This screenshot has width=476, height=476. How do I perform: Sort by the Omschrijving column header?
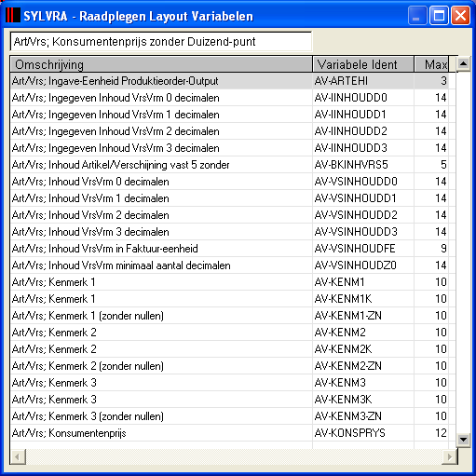pyautogui.click(x=161, y=64)
